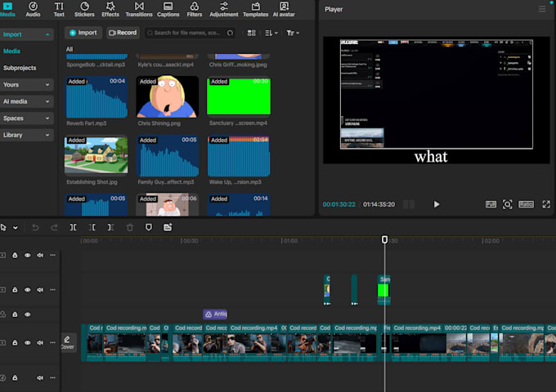The height and width of the screenshot is (392, 556).
Task: Select the Establishing Shot.jpg thumbnail
Action: (x=96, y=155)
